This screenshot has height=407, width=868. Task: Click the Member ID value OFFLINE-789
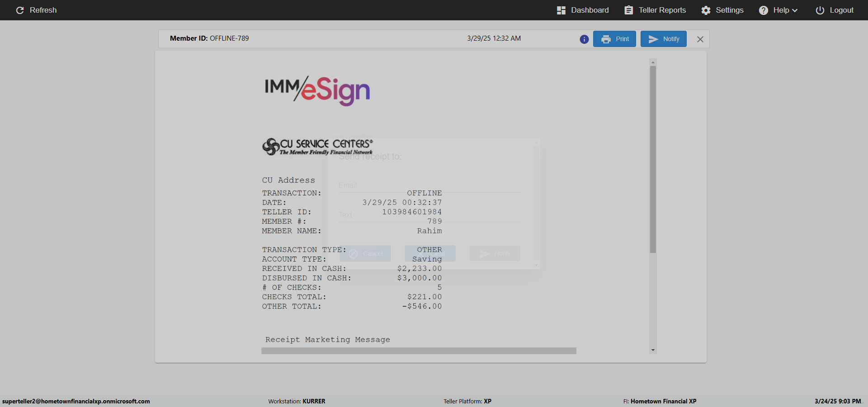click(x=229, y=38)
